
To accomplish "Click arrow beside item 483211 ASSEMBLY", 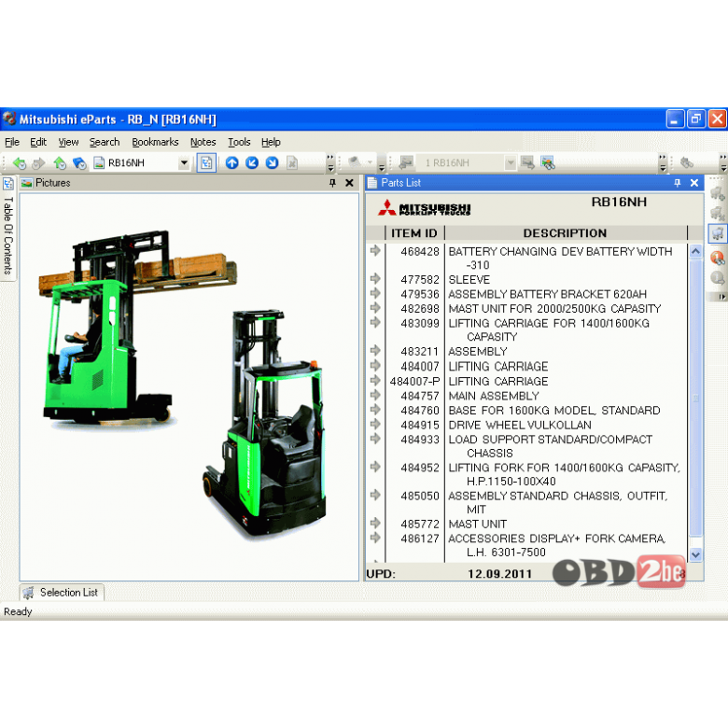I will pos(375,351).
